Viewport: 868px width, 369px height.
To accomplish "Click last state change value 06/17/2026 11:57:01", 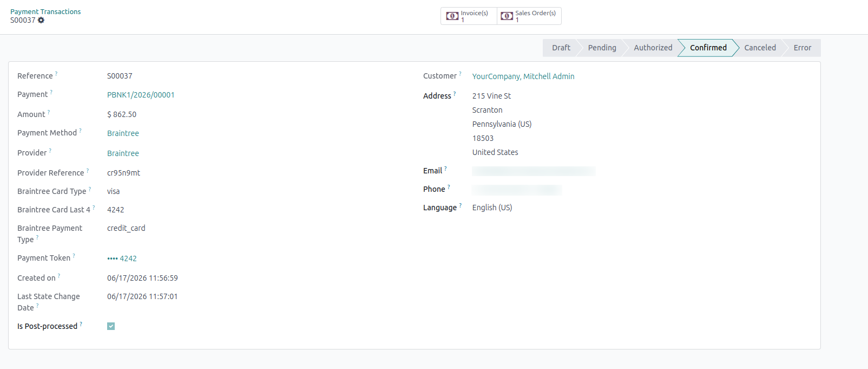I will [142, 296].
